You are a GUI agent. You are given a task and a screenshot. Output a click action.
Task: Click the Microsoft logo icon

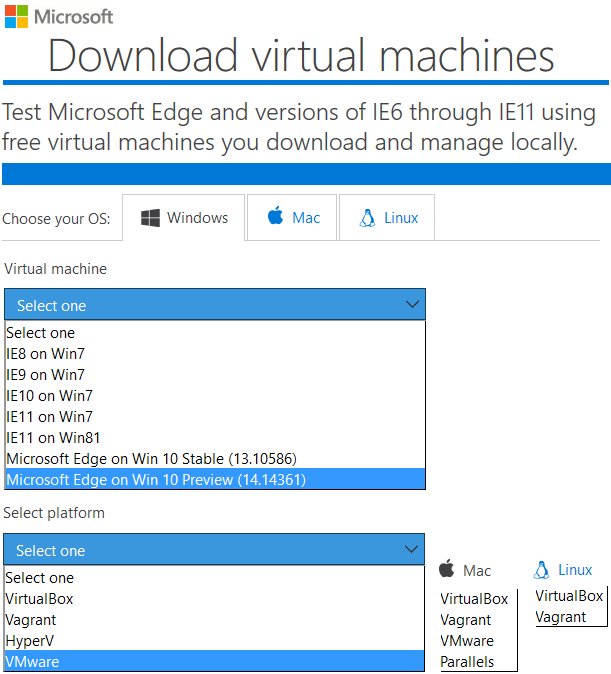tap(16, 16)
